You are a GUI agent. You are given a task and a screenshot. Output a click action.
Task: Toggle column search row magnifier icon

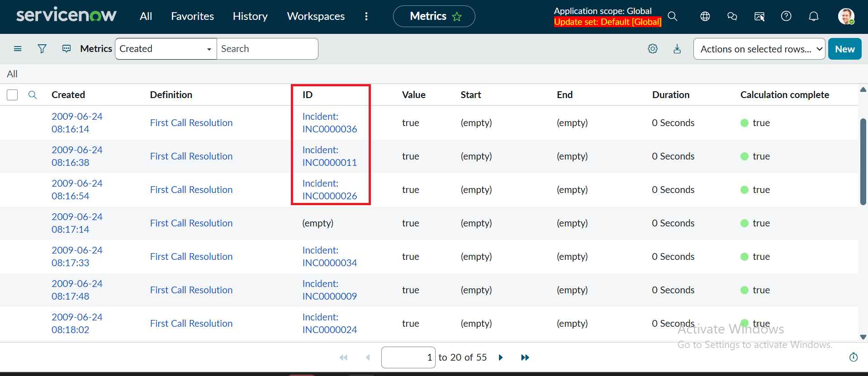[x=33, y=95]
